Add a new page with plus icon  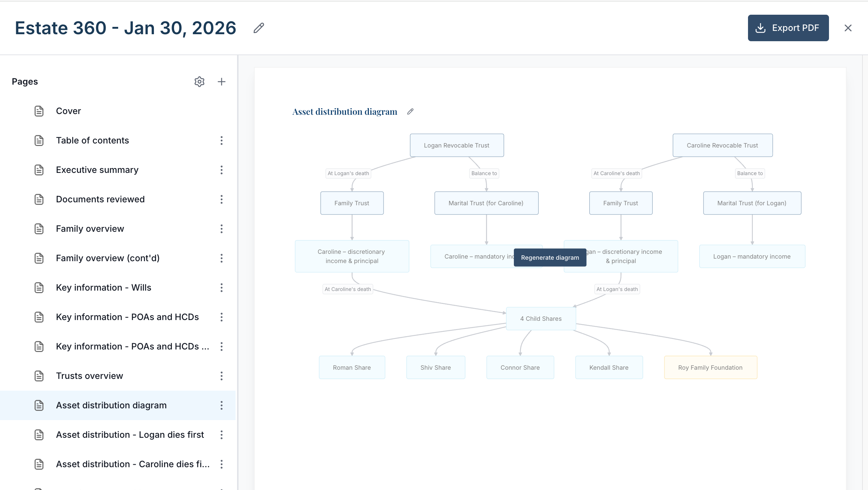(x=221, y=82)
